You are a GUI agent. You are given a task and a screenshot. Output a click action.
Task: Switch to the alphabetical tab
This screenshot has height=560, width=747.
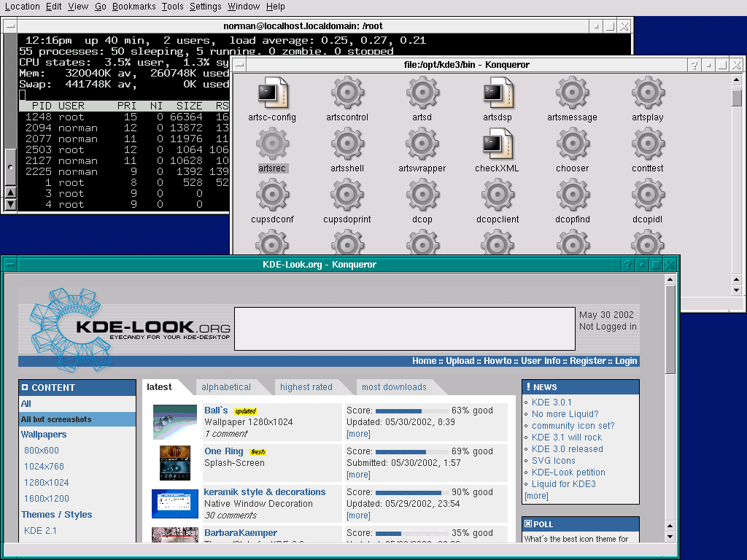tap(226, 387)
